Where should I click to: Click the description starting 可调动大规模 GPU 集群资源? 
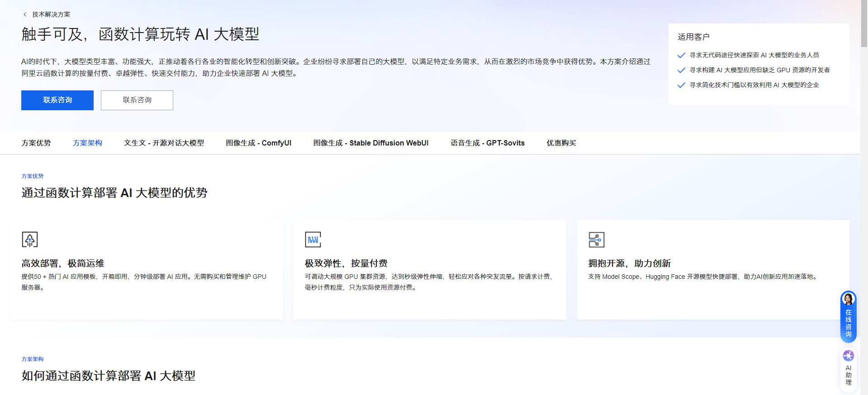click(429, 282)
